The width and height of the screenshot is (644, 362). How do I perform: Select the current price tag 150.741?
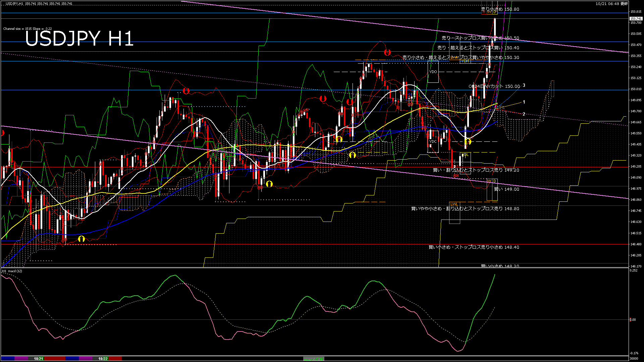point(636,19)
